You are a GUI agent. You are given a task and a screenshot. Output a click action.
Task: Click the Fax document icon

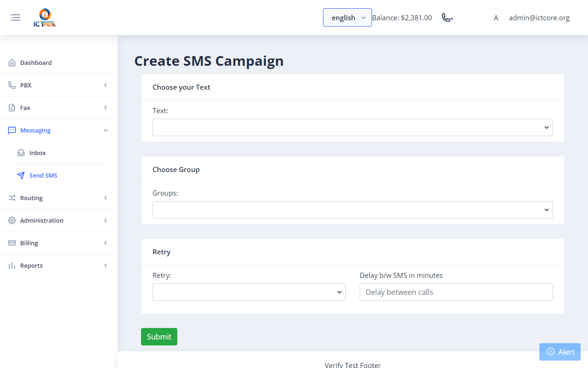coord(12,108)
